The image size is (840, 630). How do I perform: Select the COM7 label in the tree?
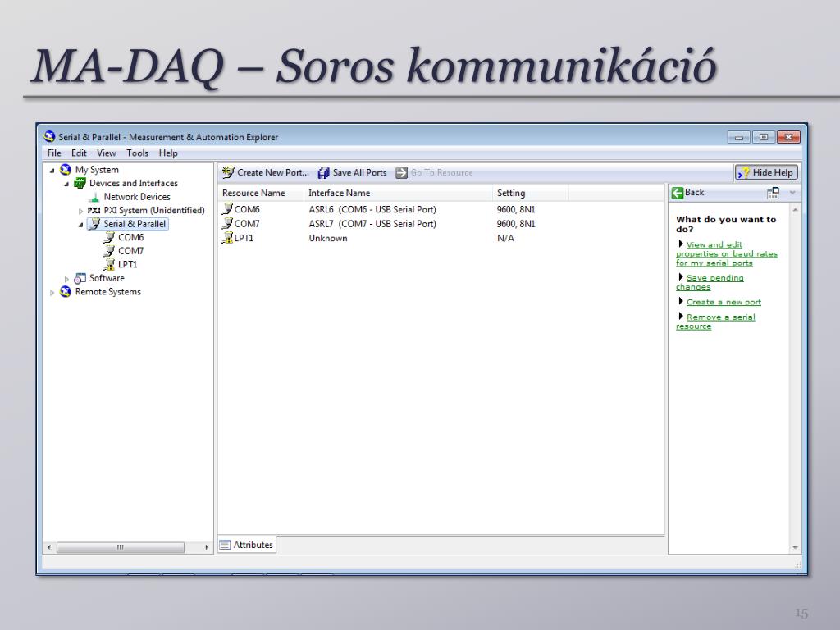click(130, 251)
